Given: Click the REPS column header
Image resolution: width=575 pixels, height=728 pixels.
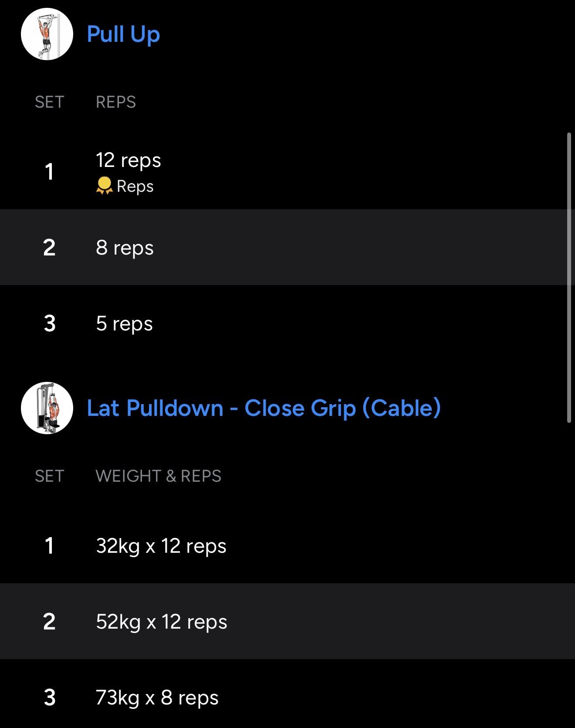Looking at the screenshot, I should pyautogui.click(x=116, y=102).
